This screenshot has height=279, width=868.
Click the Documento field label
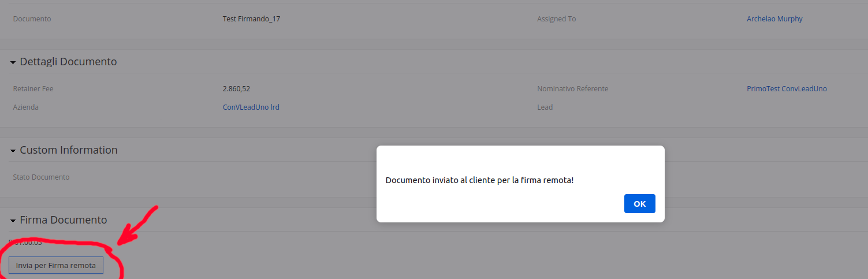32,19
